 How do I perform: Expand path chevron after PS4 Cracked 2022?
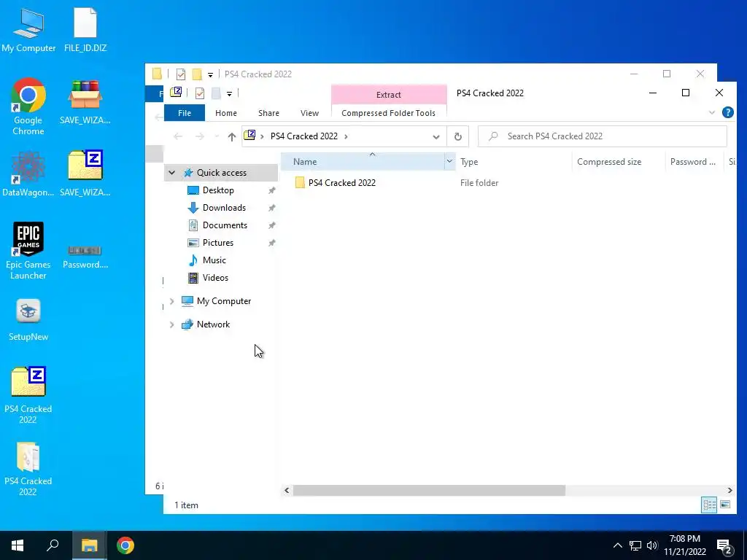(346, 136)
